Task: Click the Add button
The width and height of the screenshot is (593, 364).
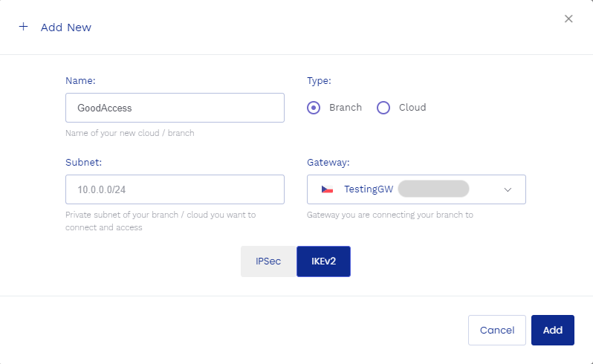Action: pyautogui.click(x=553, y=331)
